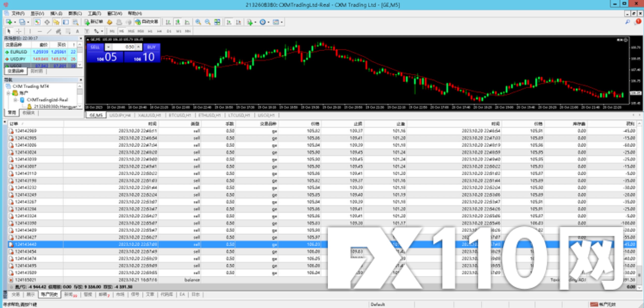Image resolution: width=644 pixels, height=308 pixels.
Task: Switch chart to Line Chart icon
Action: pos(187,22)
